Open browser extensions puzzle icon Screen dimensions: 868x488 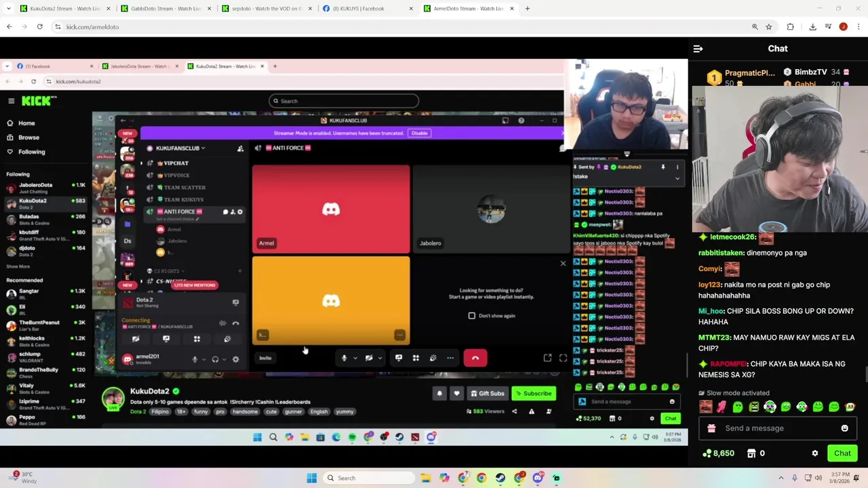click(790, 26)
